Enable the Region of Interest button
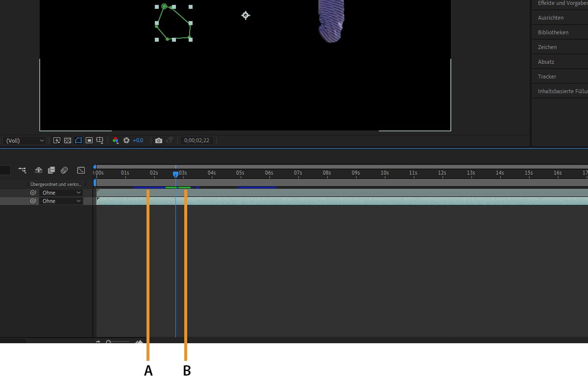This screenshot has height=380, width=588. (x=89, y=140)
